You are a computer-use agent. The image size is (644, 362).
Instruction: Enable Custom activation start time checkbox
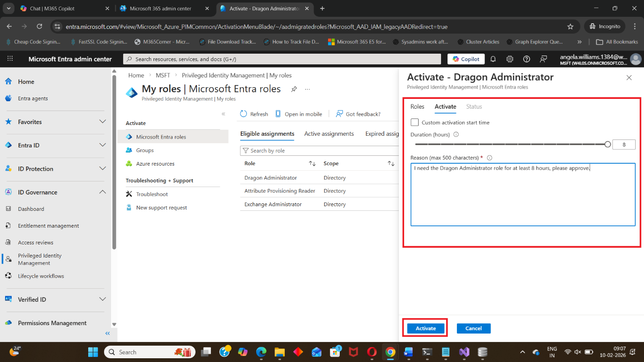pyautogui.click(x=414, y=122)
